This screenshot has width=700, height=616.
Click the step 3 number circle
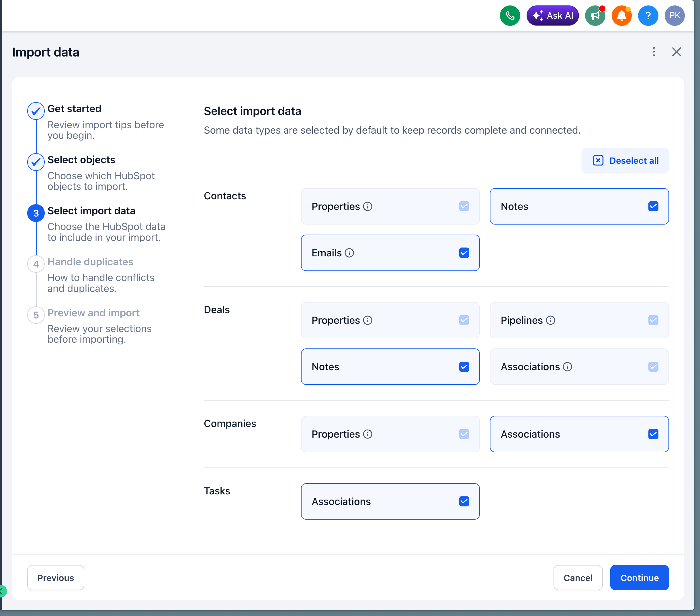(x=36, y=213)
